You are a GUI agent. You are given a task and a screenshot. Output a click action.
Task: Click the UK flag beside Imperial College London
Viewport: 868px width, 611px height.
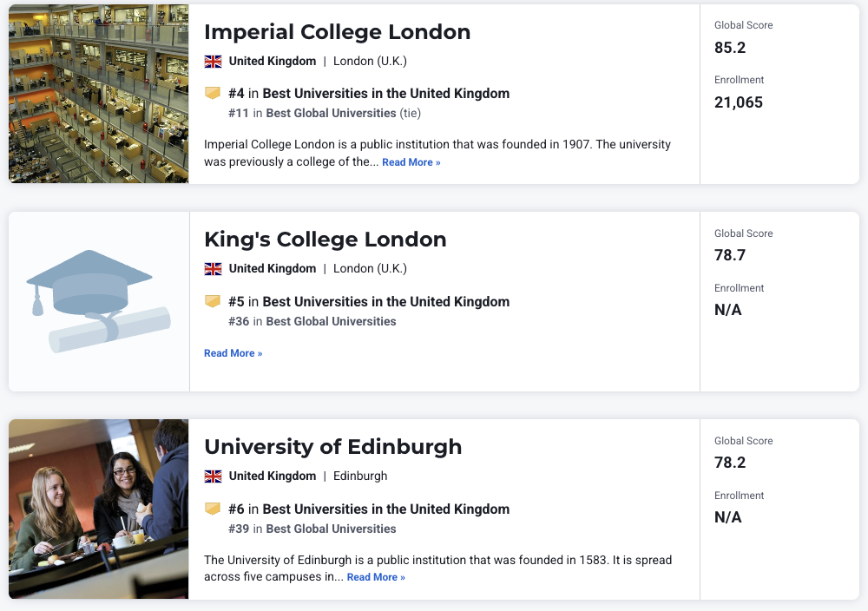point(213,62)
